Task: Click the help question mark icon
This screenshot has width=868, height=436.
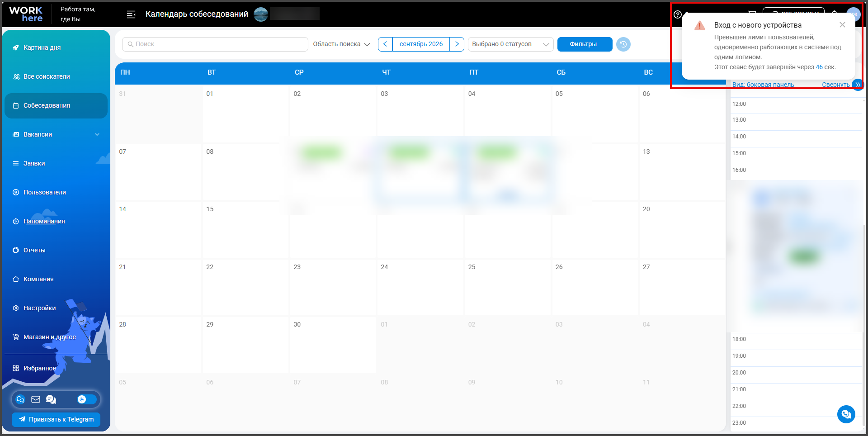Action: 677,14
